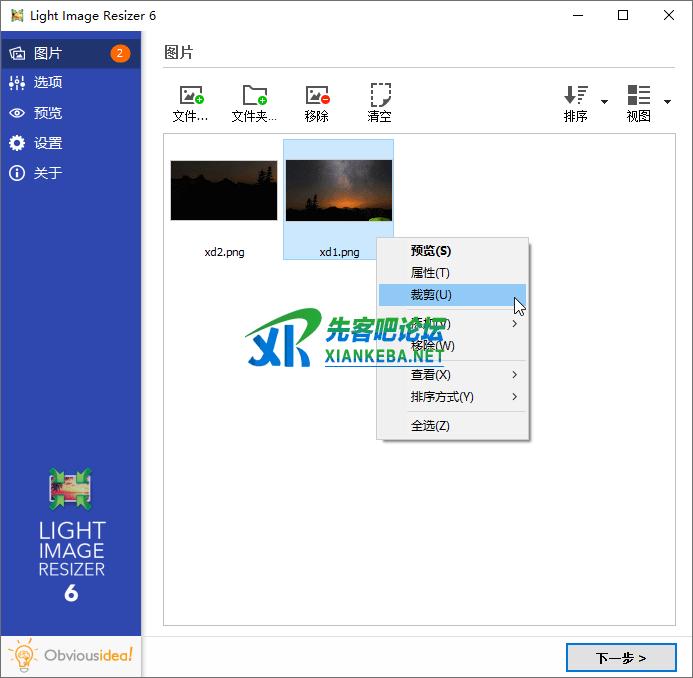Screen dimensions: 693x678
Task: Click the Sort (排序) toolbar icon
Action: [x=576, y=103]
